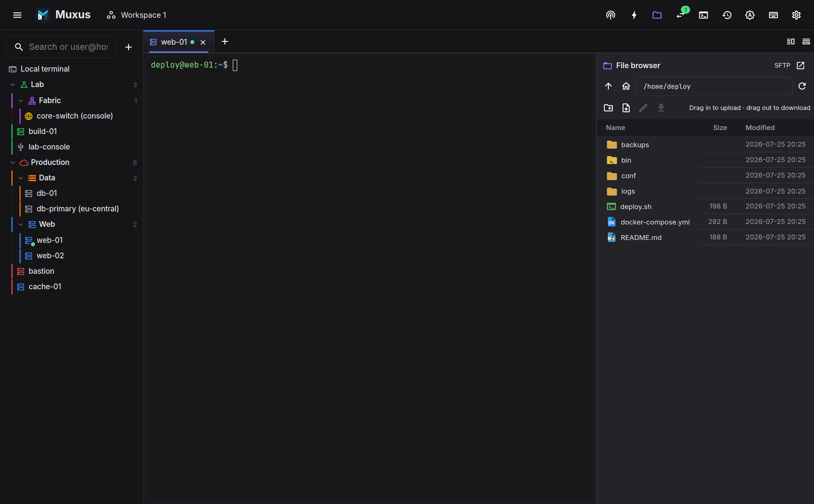Open the terminal console icon in header
This screenshot has width=814, height=504.
[703, 15]
